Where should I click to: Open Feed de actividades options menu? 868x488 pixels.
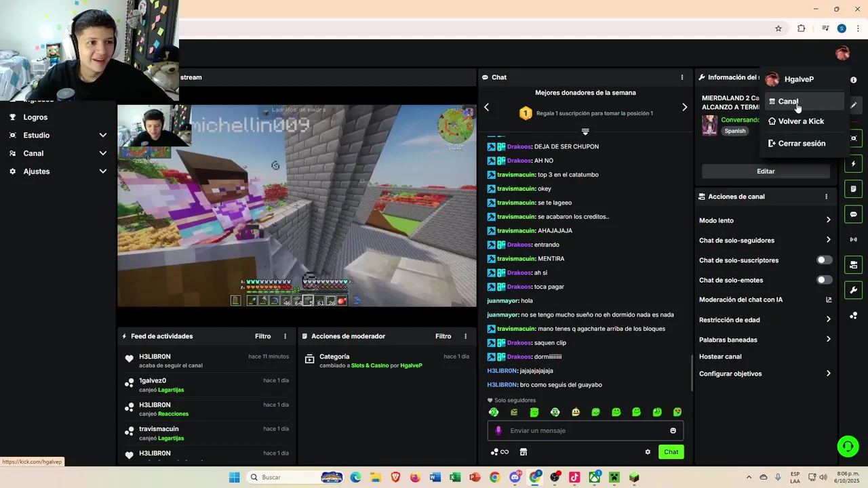click(285, 336)
